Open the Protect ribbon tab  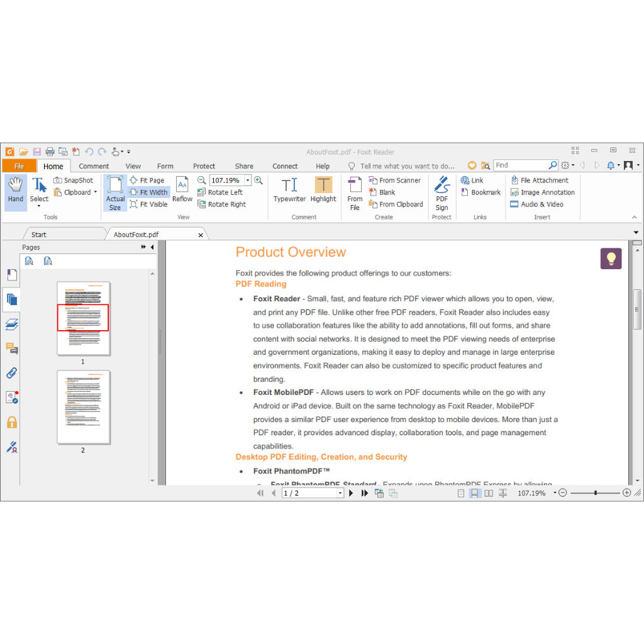pyautogui.click(x=204, y=166)
